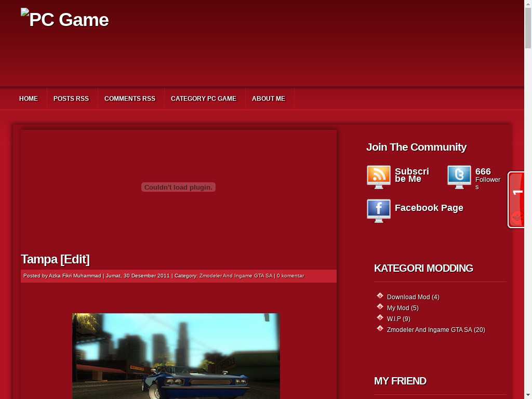This screenshot has width=532, height=399.
Task: Click post category Zmodeler And Ingame GTA SA
Action: tap(236, 276)
